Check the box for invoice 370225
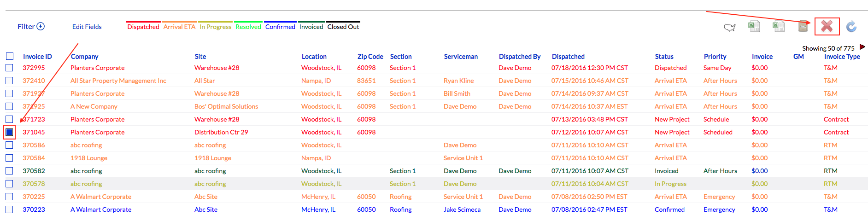The image size is (868, 215). (x=9, y=197)
